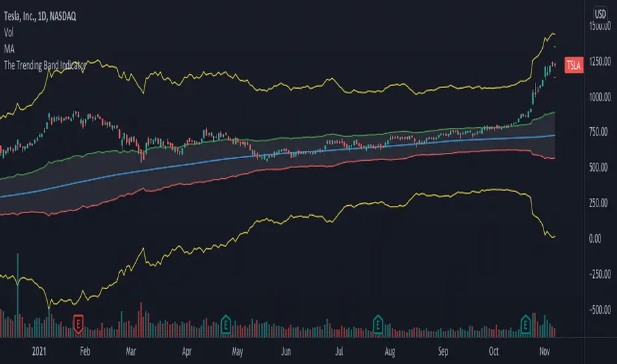This screenshot has width=617, height=364.
Task: Click the -500.00 price axis label
Action: tap(600, 310)
